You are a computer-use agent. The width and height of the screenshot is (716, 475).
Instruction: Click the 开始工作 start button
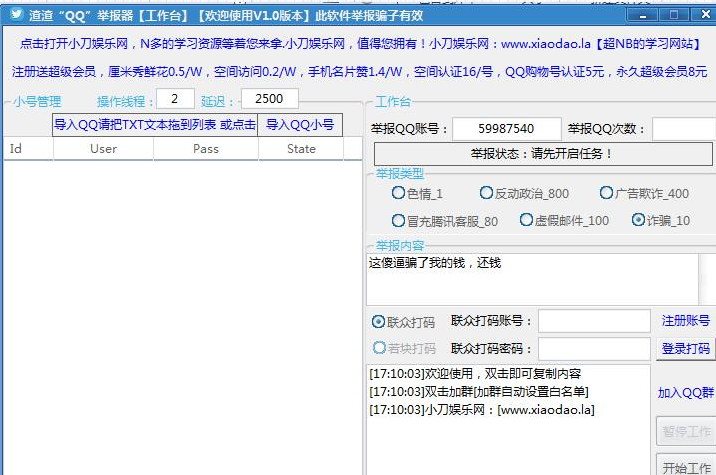686,465
